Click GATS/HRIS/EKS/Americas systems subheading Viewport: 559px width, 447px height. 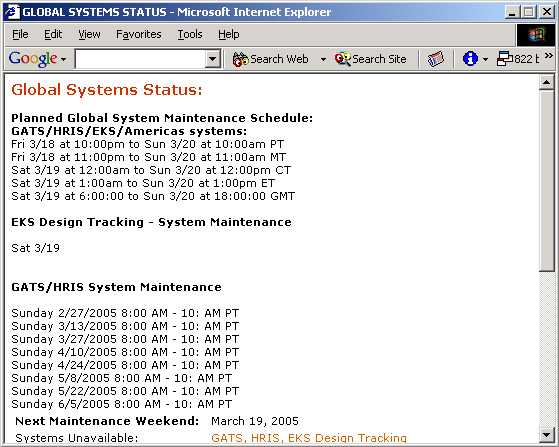click(x=129, y=131)
